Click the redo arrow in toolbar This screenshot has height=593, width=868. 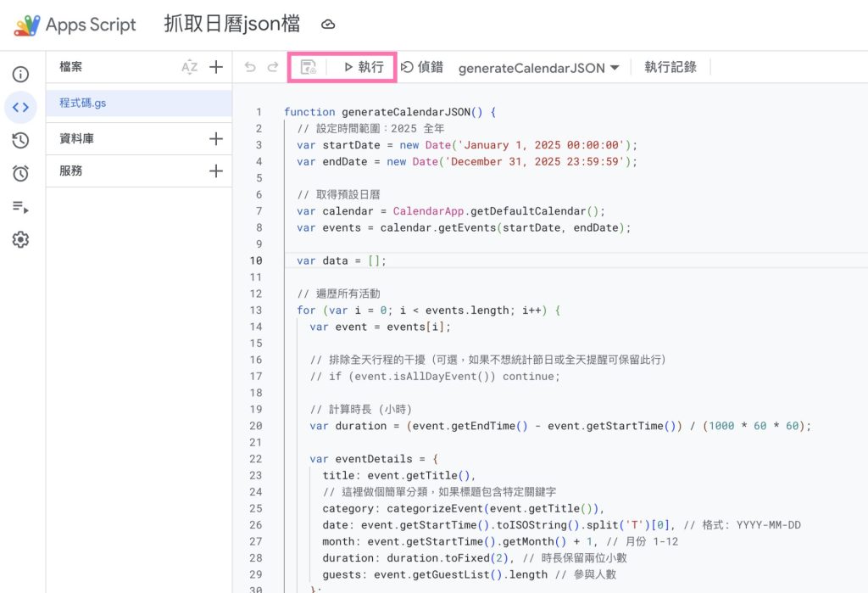tap(273, 67)
